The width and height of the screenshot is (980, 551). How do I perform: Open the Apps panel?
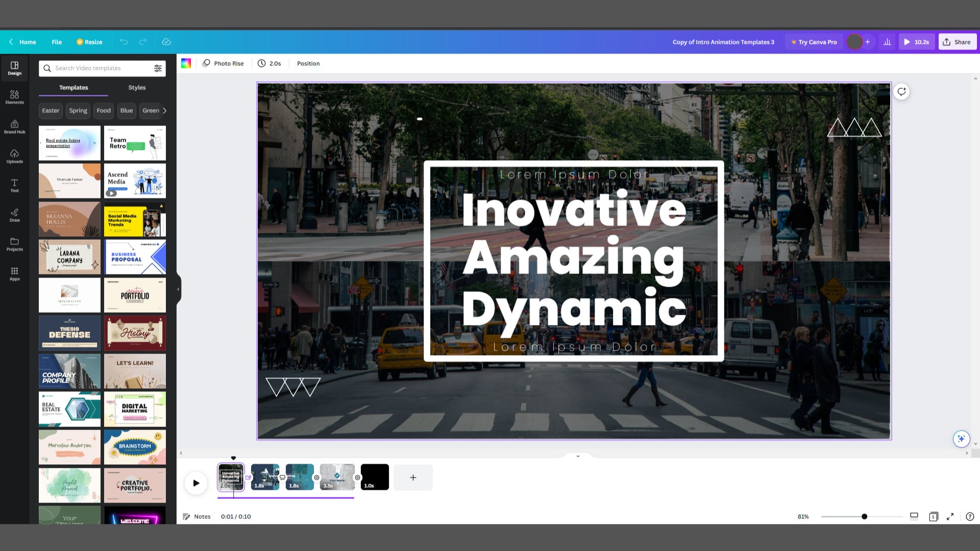coord(14,274)
